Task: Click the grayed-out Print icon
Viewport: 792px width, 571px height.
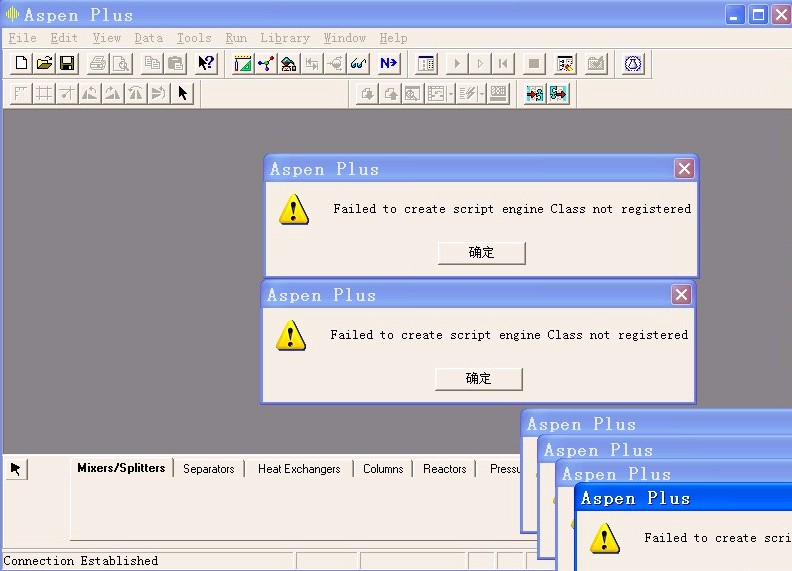Action: tap(98, 64)
